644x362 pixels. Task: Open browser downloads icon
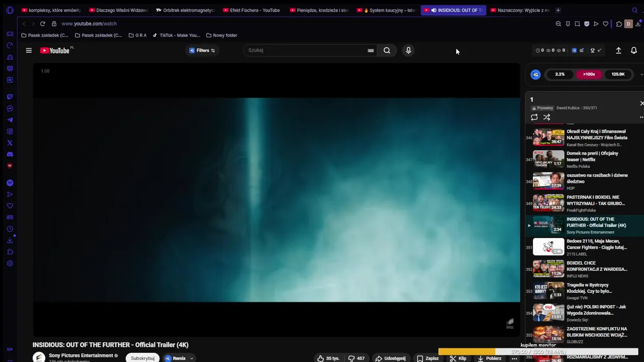(638, 24)
